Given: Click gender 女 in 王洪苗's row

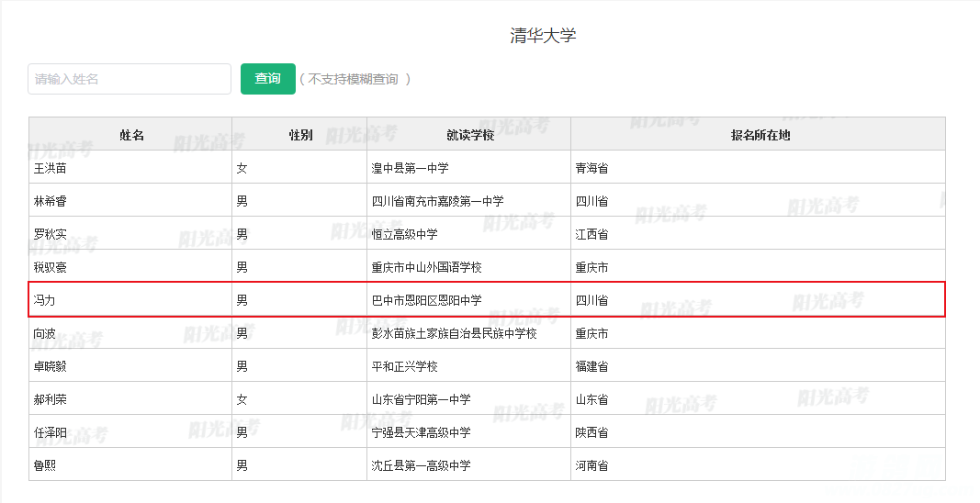Looking at the screenshot, I should pyautogui.click(x=242, y=168).
